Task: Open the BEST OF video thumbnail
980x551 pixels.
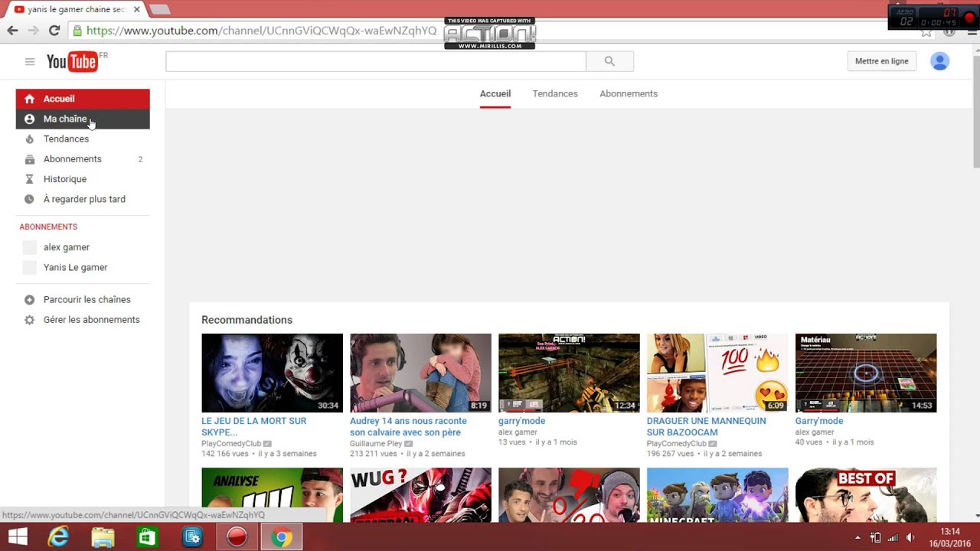Action: click(x=866, y=495)
